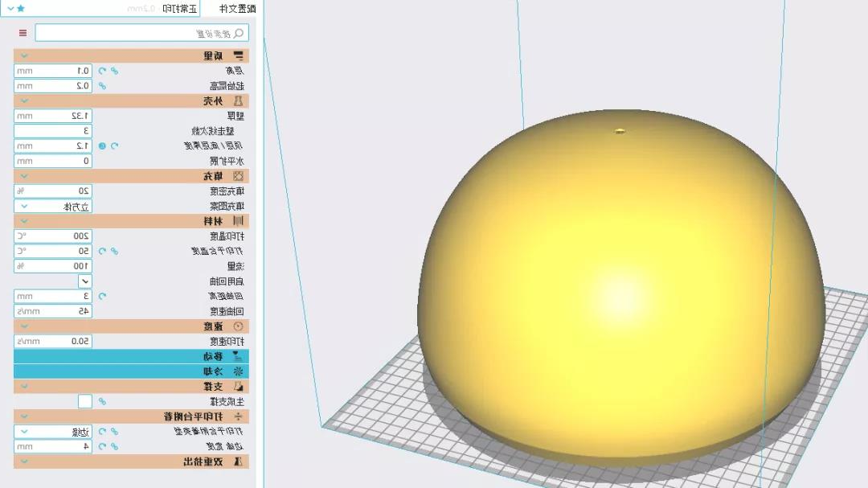Viewport: 868px width, 488px height.
Task: Open the settings visibility hamburger menu
Action: [x=23, y=33]
